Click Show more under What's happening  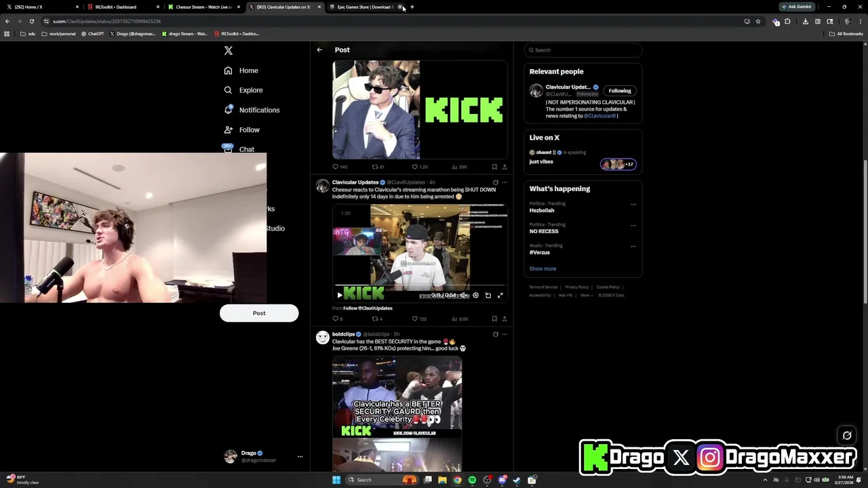(x=542, y=269)
